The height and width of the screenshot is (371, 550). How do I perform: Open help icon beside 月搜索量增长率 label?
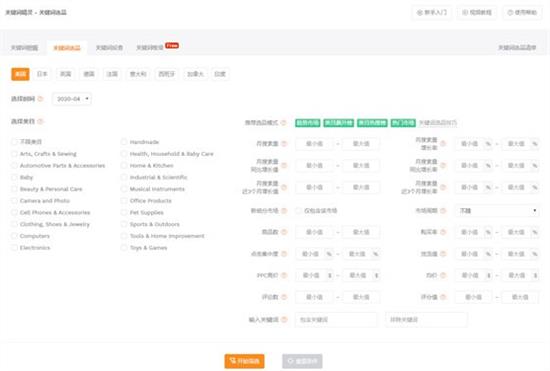click(443, 144)
